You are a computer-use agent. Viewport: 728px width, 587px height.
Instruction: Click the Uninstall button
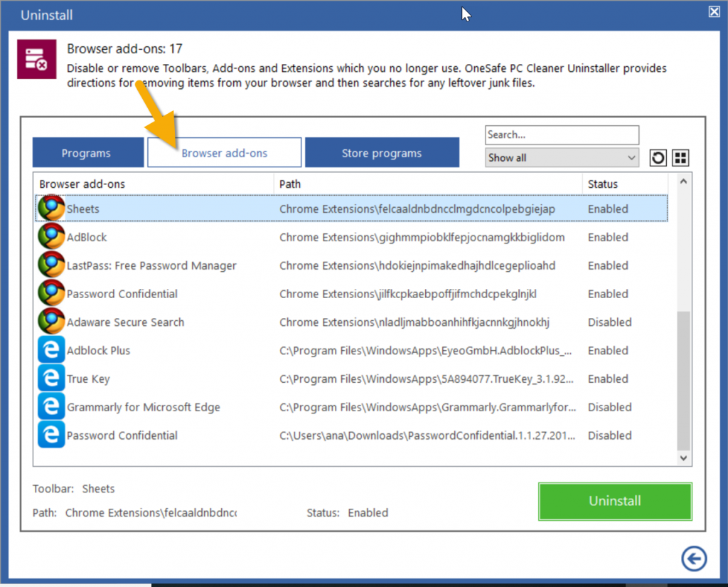[614, 501]
